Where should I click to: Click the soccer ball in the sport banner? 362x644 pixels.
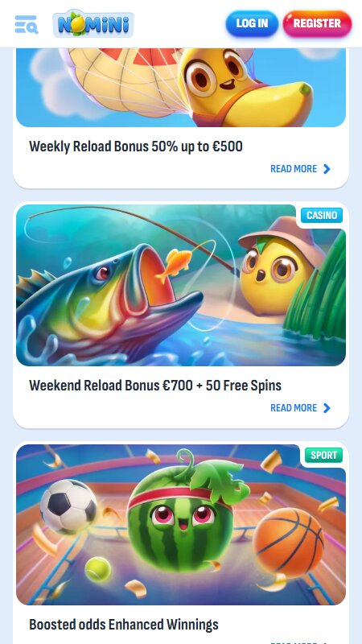coord(68,506)
